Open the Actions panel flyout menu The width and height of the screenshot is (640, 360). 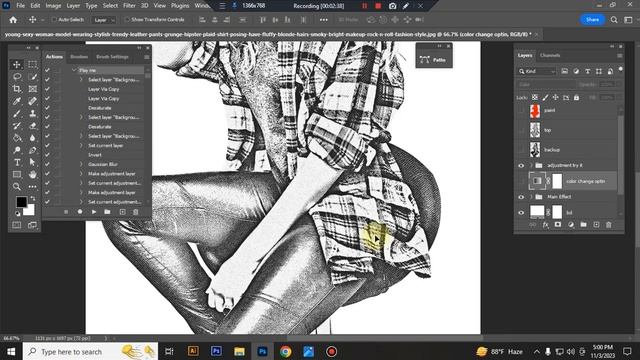click(147, 57)
